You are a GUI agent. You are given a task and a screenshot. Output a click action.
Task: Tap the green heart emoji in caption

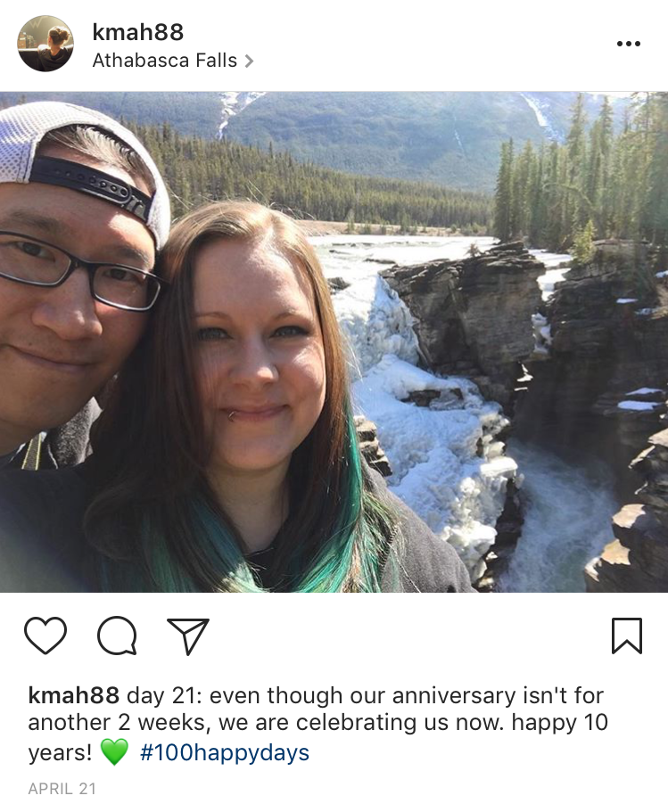pos(114,752)
